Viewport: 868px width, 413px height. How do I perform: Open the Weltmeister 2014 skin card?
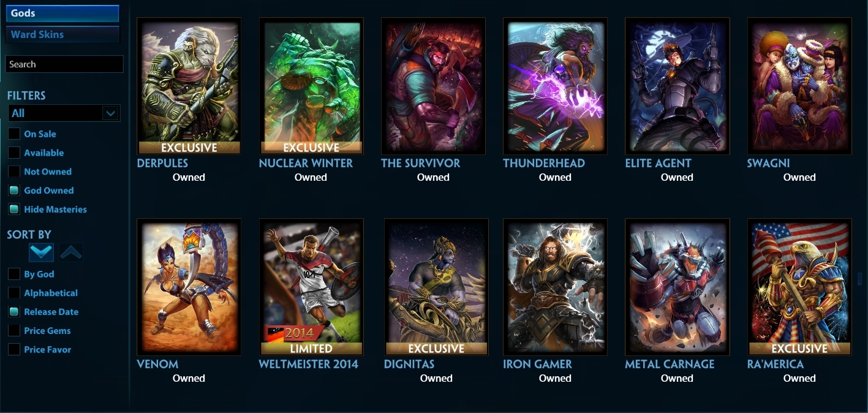tap(311, 287)
